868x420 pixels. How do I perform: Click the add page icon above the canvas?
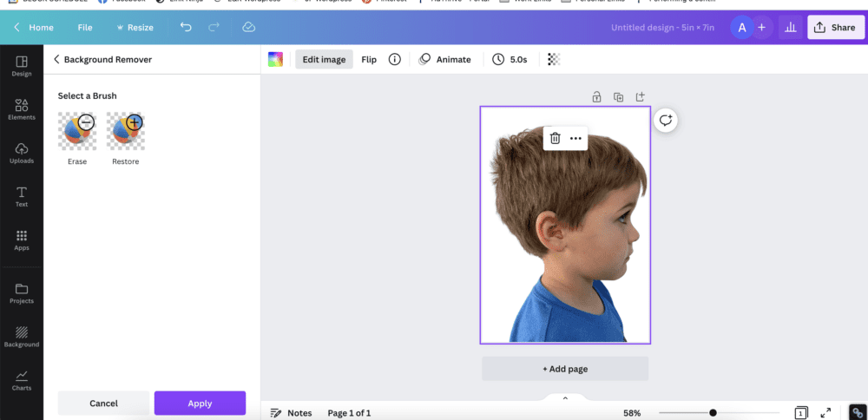tap(640, 97)
